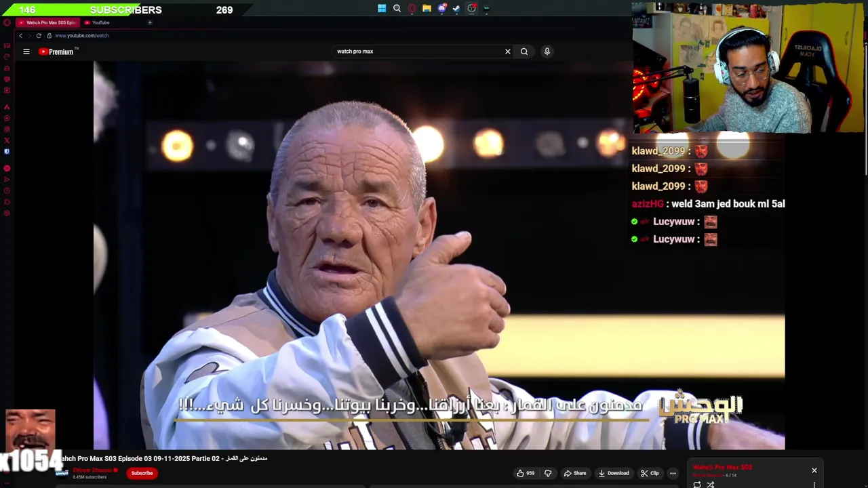Open the channel avatar below title
This screenshot has width=868, height=488.
click(62, 473)
